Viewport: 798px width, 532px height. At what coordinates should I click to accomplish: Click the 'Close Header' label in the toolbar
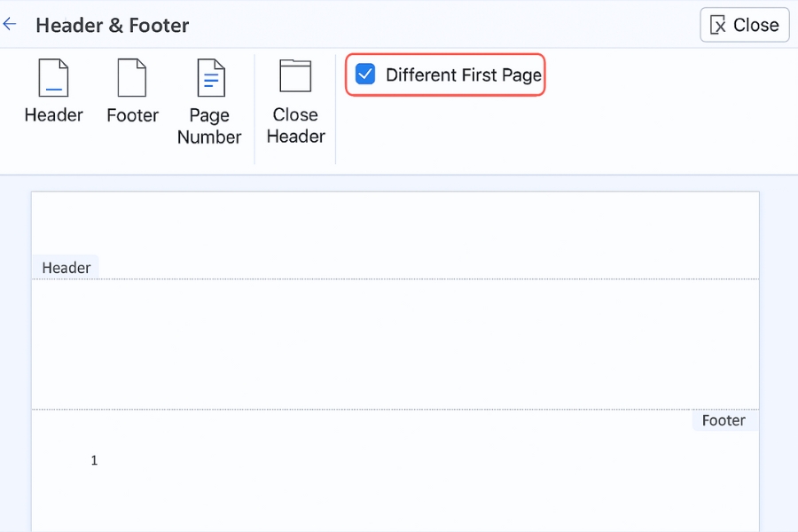pos(295,126)
